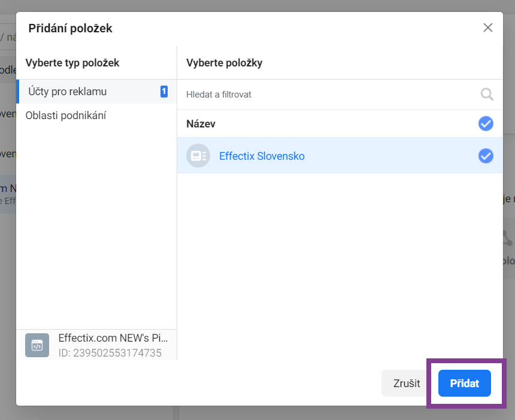The height and width of the screenshot is (420, 515).
Task: Select the Oblasti podnikání item type
Action: point(96,115)
